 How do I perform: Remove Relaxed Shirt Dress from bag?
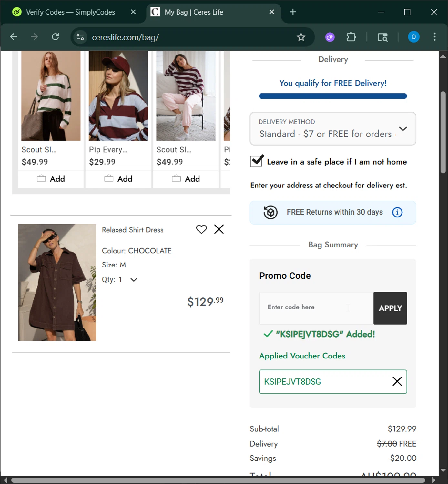click(219, 229)
